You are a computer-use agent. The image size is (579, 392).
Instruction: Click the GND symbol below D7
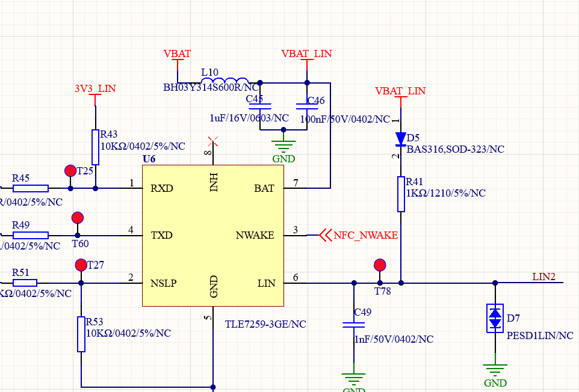click(x=495, y=370)
